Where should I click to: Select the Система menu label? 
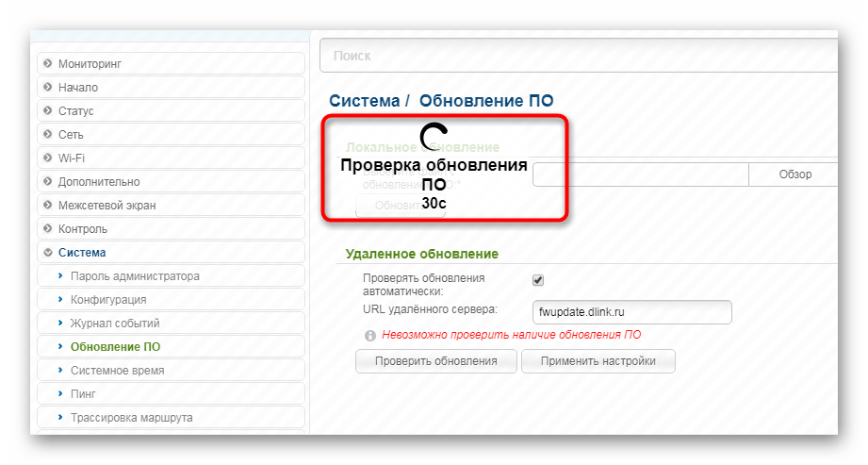click(82, 252)
